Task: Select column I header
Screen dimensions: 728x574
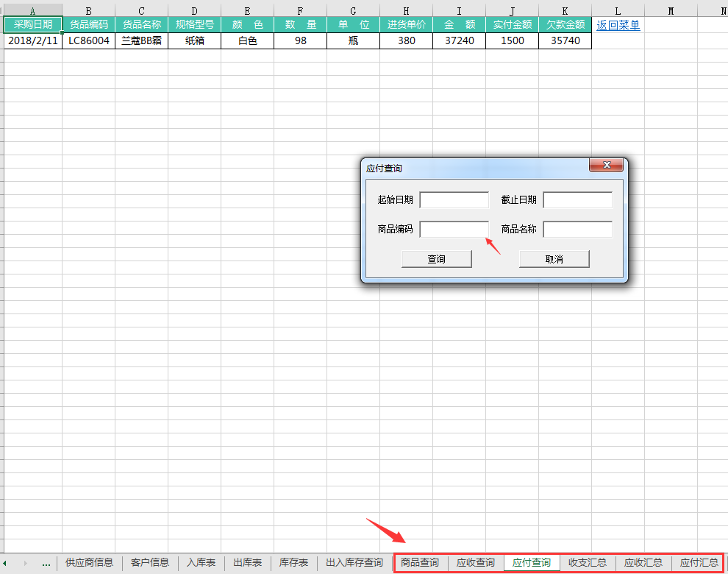Action: 459,11
